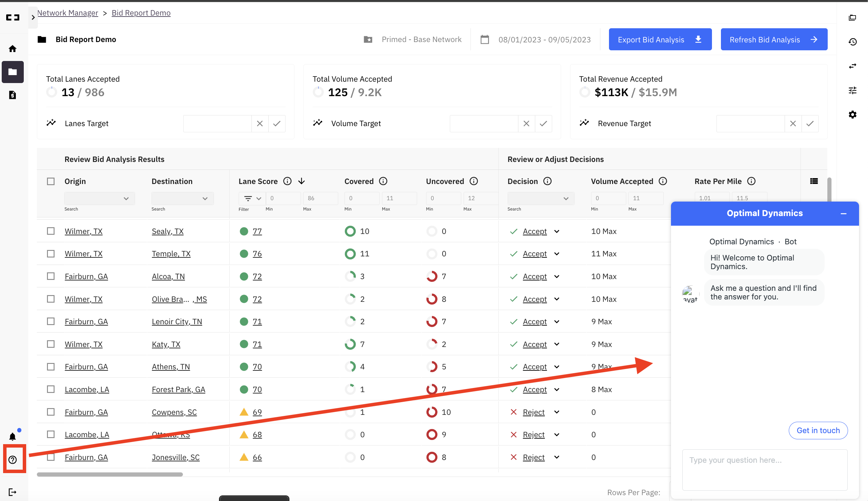
Task: Open version history from the right sidebar
Action: click(853, 41)
